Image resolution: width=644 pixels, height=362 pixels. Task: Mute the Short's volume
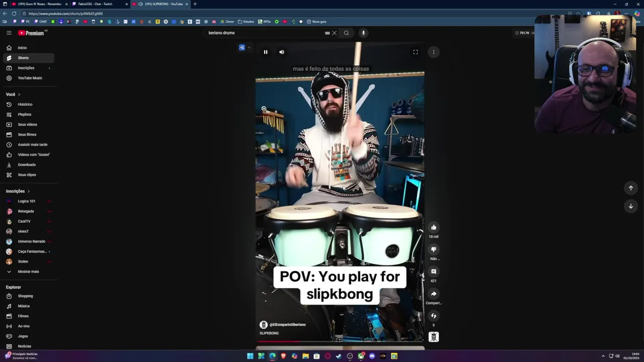pos(282,52)
